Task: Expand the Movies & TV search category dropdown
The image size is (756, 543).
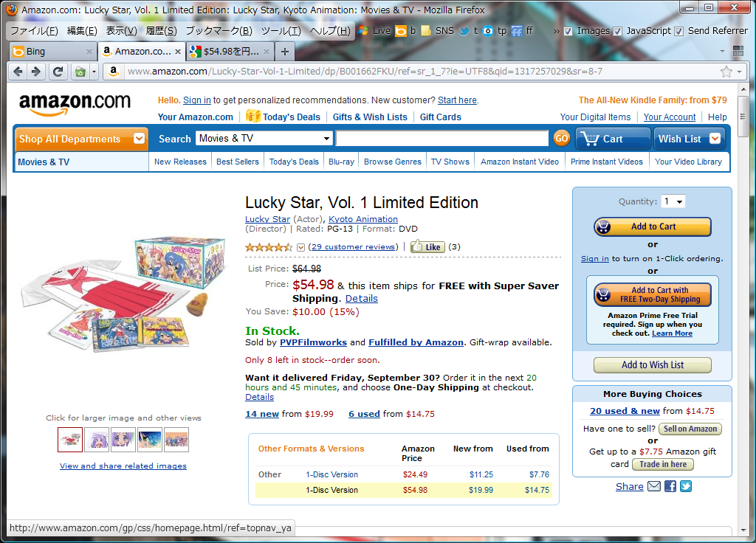Action: click(264, 139)
